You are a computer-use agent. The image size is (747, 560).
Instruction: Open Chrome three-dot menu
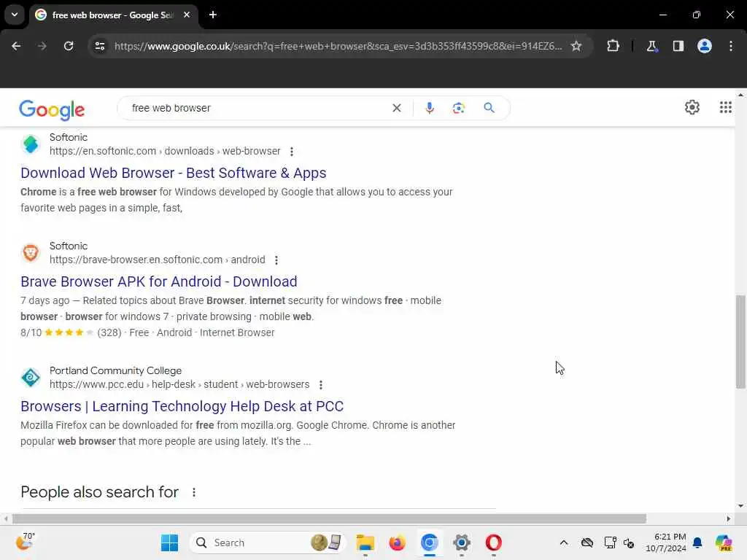(x=731, y=46)
